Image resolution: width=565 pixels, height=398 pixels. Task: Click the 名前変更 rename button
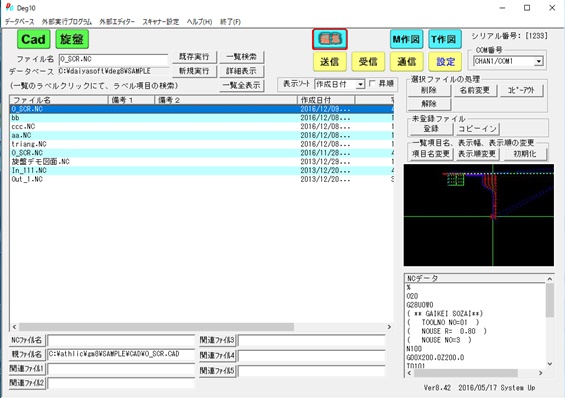click(475, 90)
